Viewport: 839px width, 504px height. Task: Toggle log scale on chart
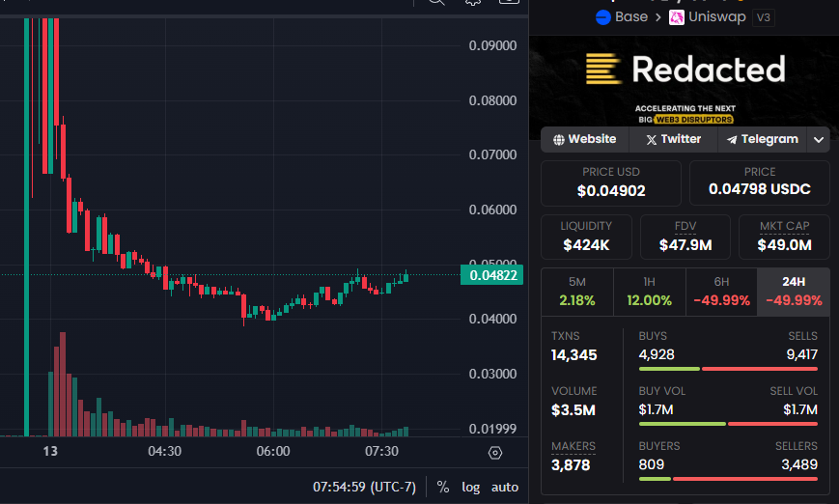click(471, 487)
